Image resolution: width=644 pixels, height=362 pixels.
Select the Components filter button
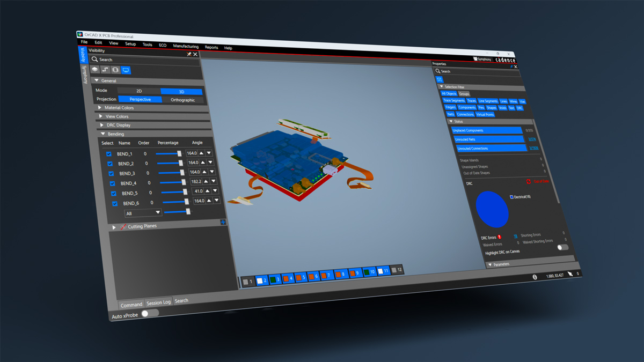(466, 107)
